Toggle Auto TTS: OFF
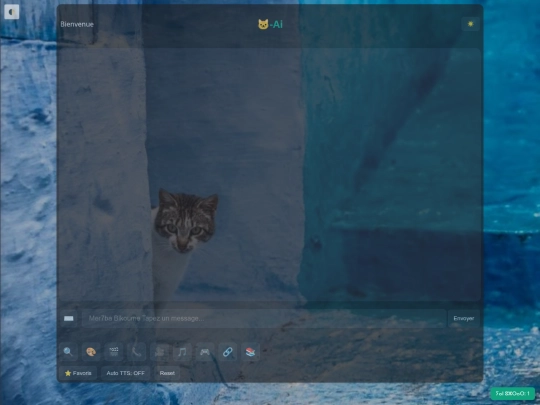540x405 pixels. [x=125, y=373]
